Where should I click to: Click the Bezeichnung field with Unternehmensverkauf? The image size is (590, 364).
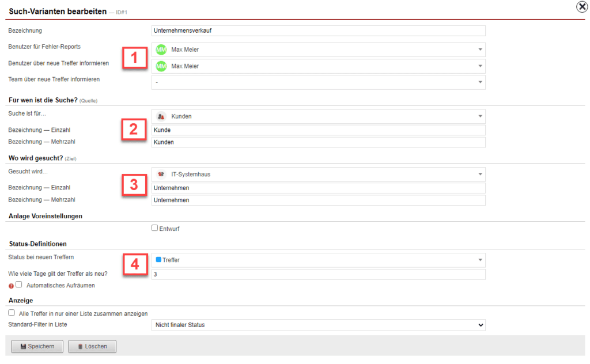click(x=319, y=31)
